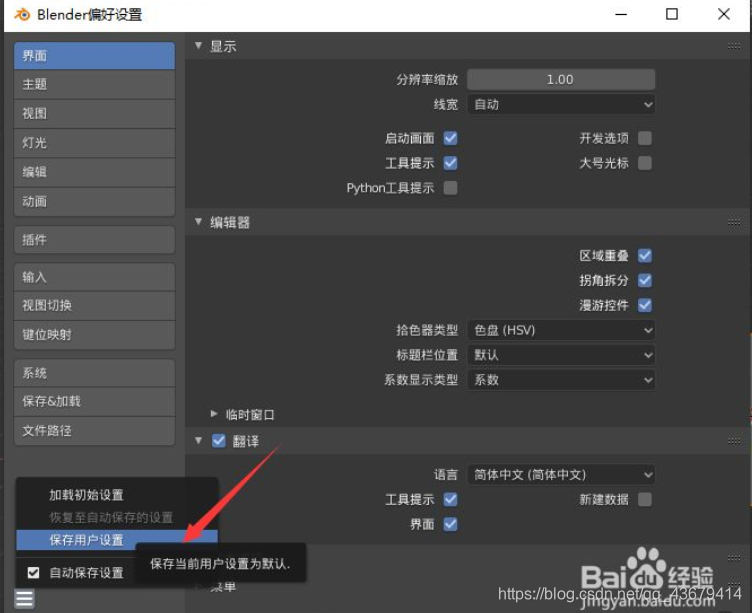
Task: Toggle 区域重叠 checkbox
Action: (645, 256)
